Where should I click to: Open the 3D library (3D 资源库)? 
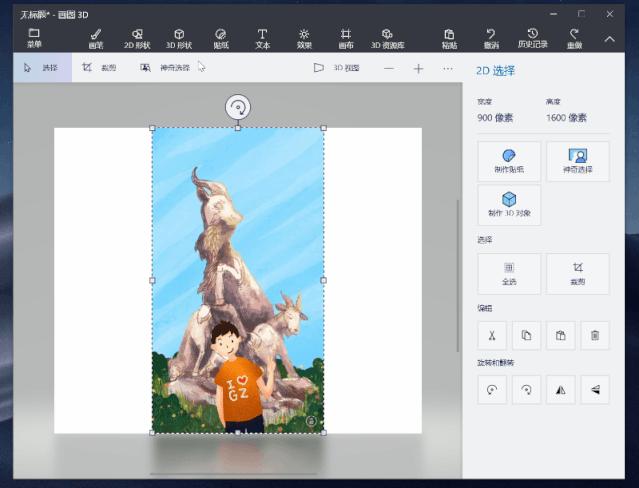pyautogui.click(x=387, y=38)
